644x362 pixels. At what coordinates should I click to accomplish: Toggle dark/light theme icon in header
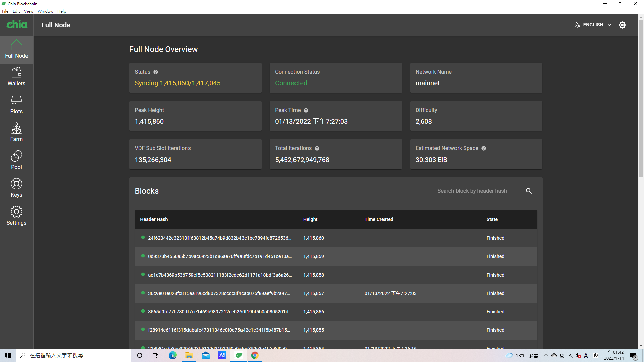(x=622, y=25)
